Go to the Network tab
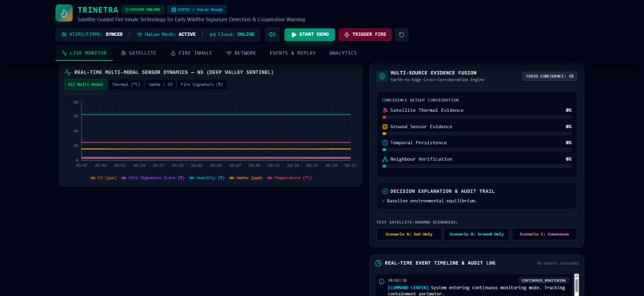 coord(241,53)
